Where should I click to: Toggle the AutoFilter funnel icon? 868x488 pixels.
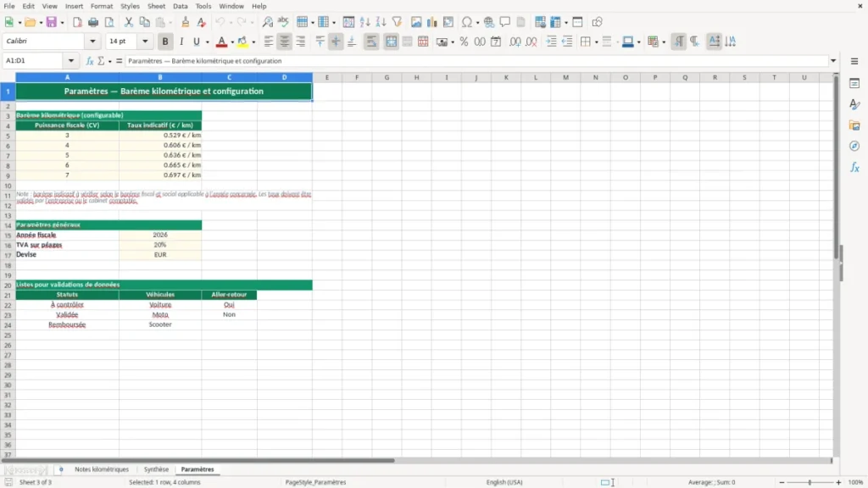397,22
